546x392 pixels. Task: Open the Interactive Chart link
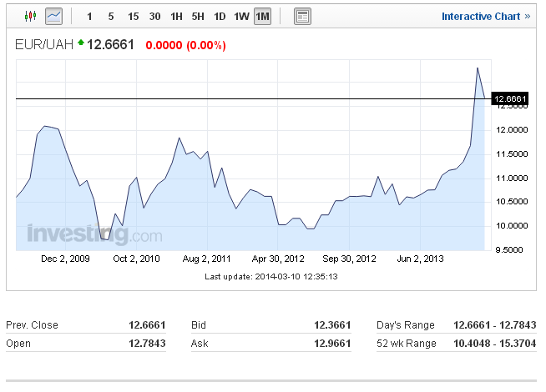pos(486,17)
